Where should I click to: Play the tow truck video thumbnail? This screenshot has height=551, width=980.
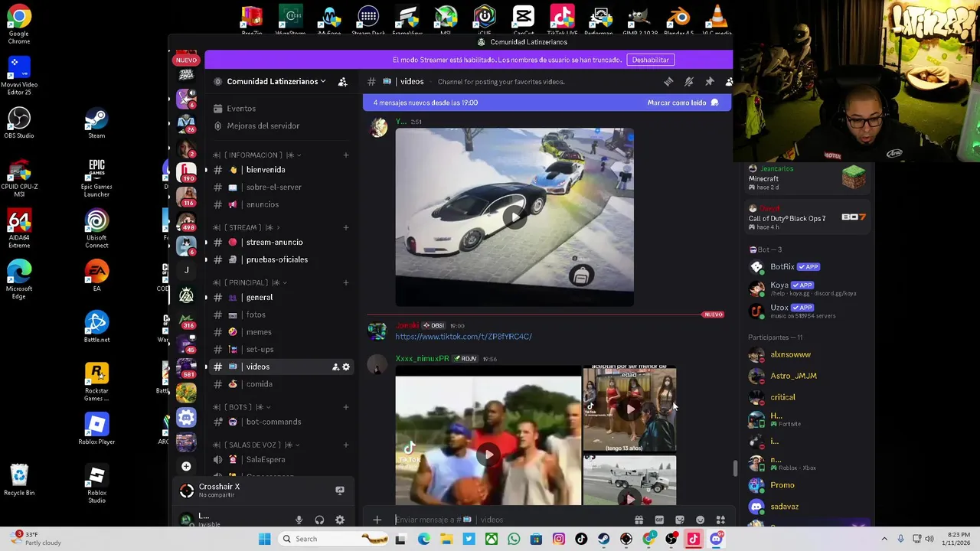click(x=629, y=499)
